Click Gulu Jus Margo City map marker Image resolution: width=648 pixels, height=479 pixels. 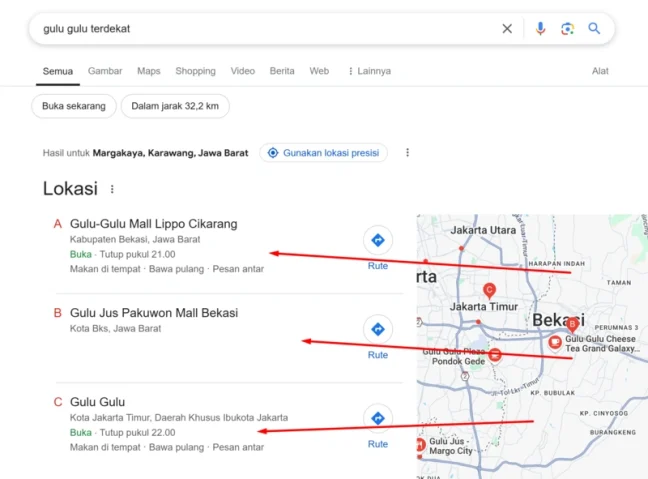point(420,445)
